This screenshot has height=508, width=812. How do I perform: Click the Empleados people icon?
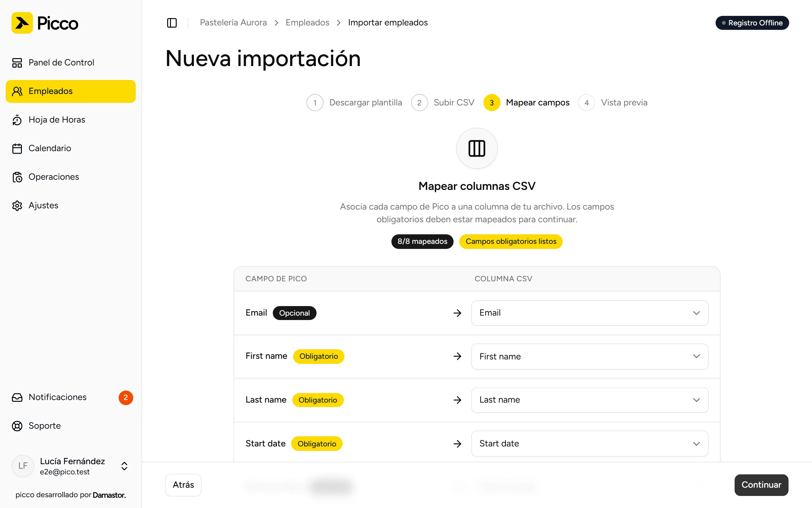17,91
